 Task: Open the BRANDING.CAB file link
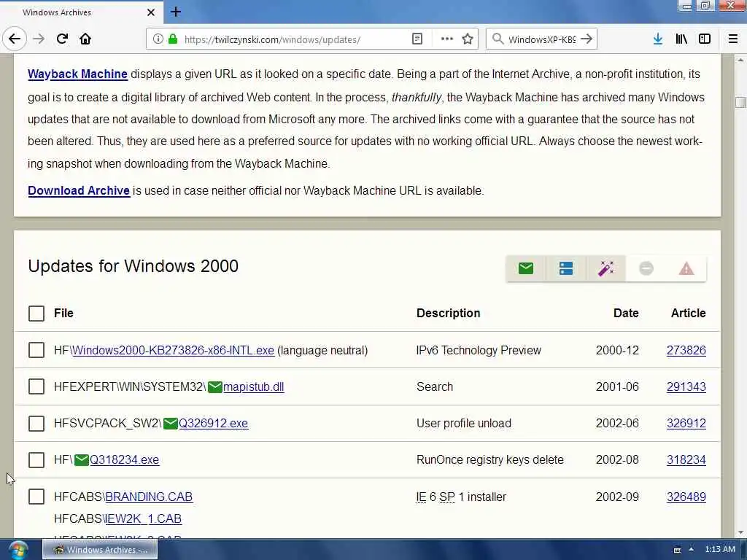pyautogui.click(x=149, y=497)
